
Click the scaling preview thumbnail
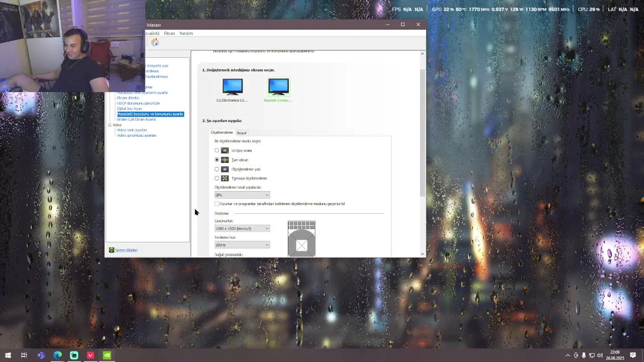click(301, 239)
